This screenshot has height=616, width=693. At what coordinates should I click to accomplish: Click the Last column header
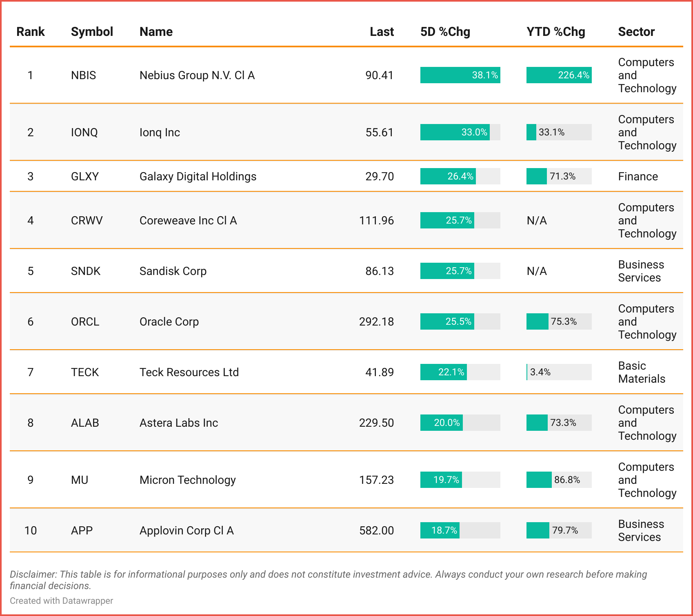coord(382,32)
